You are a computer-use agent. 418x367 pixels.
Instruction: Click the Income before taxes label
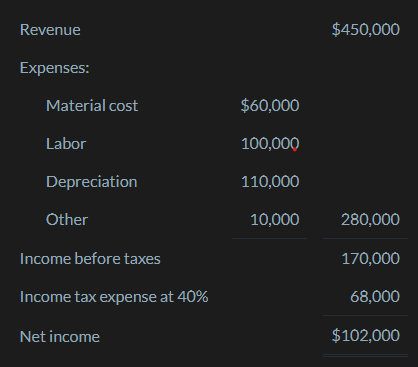(x=90, y=259)
